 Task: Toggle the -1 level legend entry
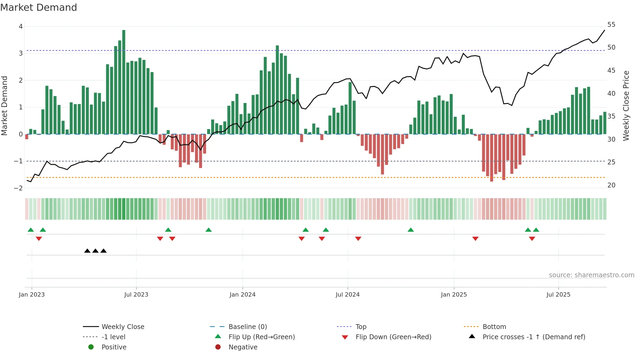point(104,337)
